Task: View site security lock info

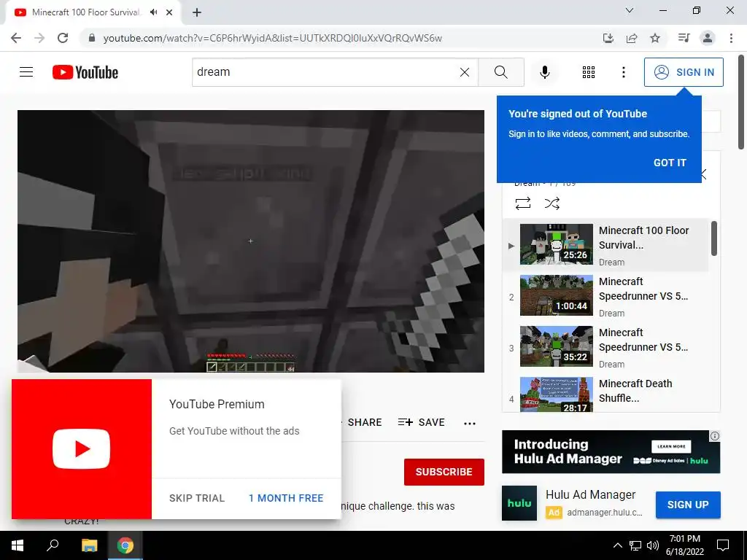Action: [92, 38]
